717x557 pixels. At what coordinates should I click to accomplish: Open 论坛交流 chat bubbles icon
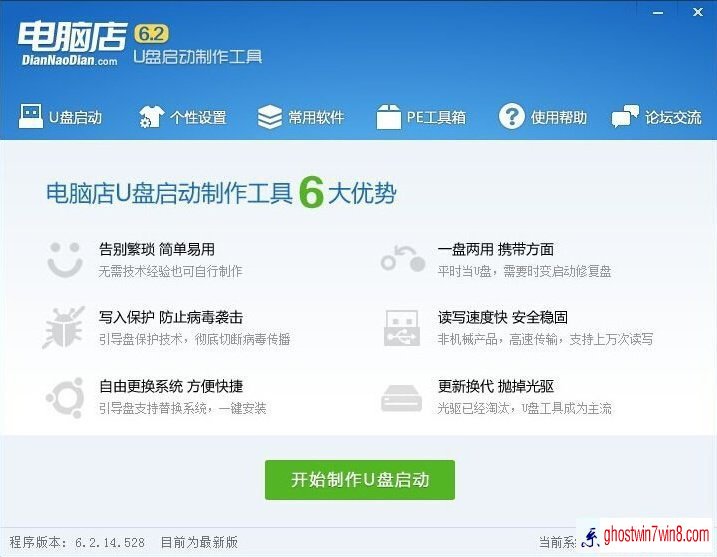(625, 117)
